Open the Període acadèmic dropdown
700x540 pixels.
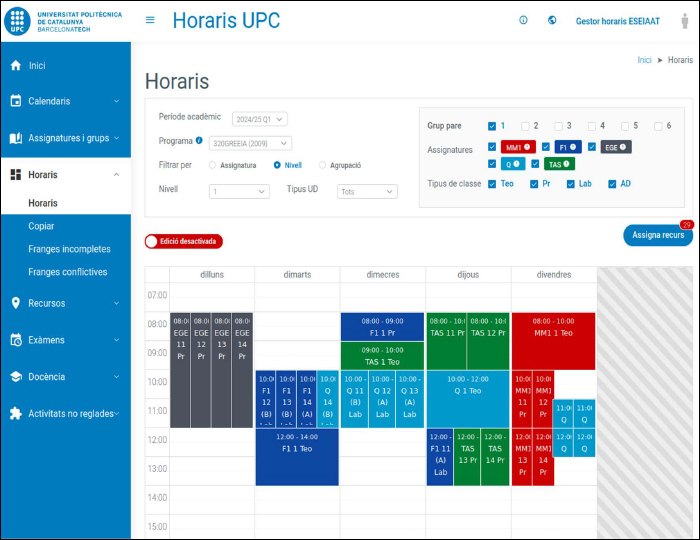[x=260, y=118]
